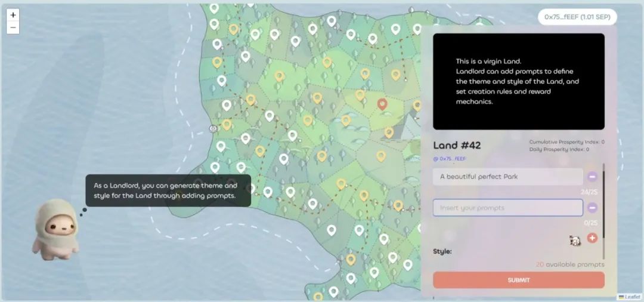Click the '20 available prompts' text

coord(570,264)
